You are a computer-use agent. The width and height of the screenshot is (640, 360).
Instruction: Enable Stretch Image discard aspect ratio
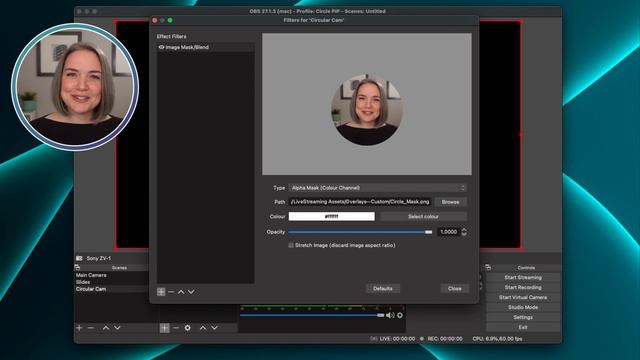(x=291, y=245)
